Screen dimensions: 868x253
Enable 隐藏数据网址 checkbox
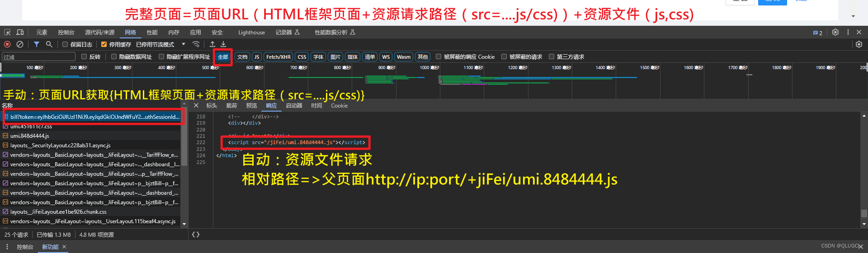(114, 56)
